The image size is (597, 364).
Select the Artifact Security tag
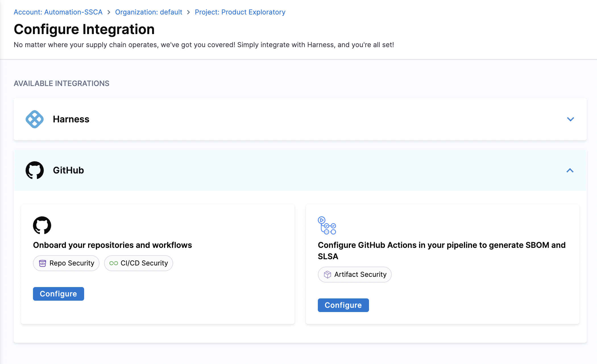click(x=355, y=275)
